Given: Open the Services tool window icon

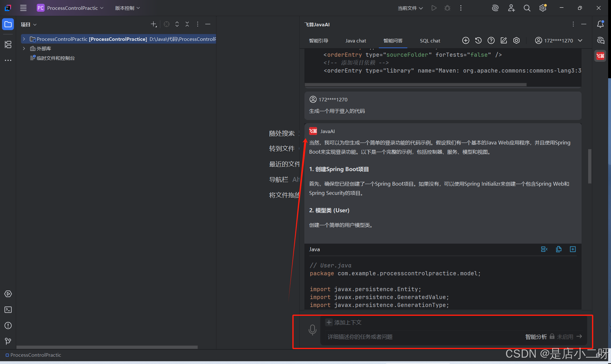Looking at the screenshot, I should click(x=8, y=294).
